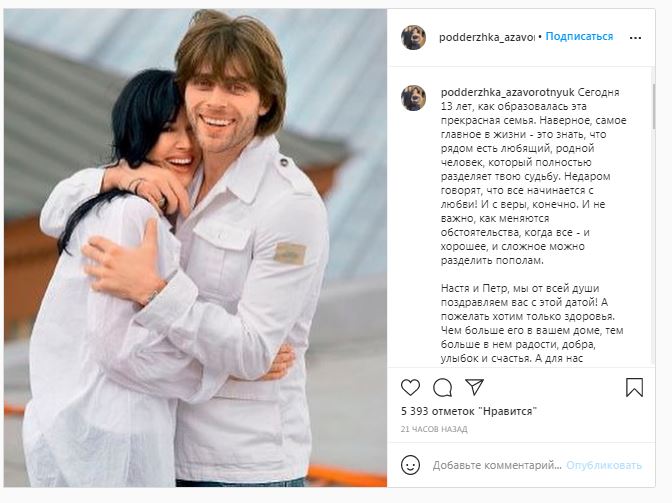
Task: Click the header profile avatar
Action: (x=413, y=37)
